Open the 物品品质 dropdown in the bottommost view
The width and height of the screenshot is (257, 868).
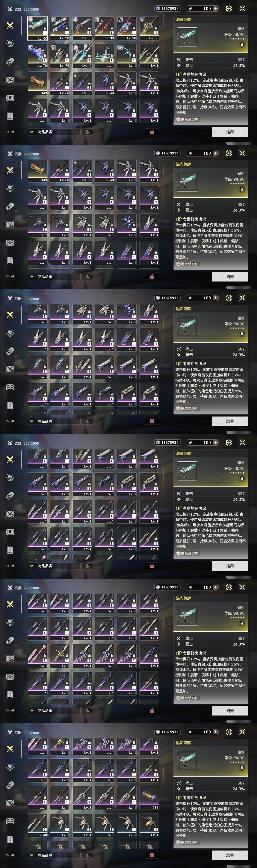tap(54, 855)
